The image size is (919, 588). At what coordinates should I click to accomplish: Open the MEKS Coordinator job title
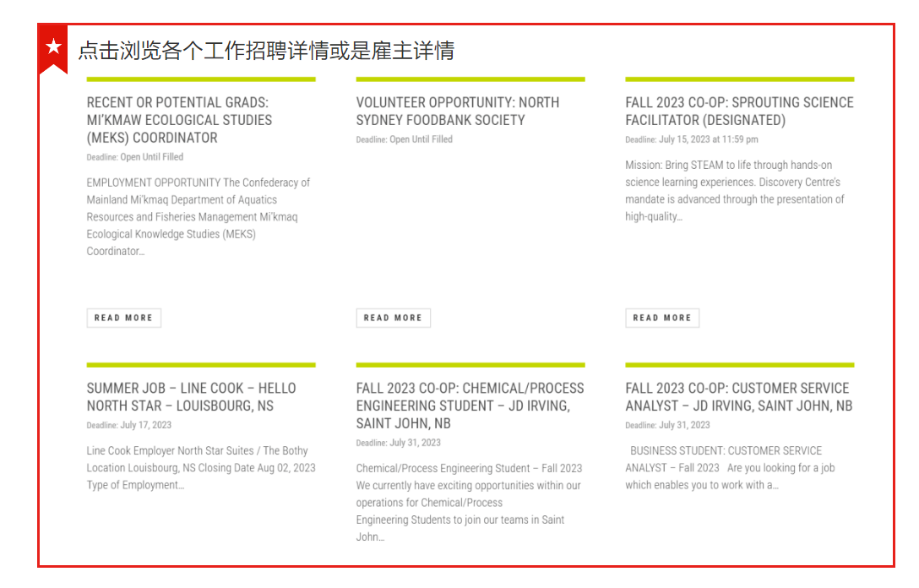point(179,120)
